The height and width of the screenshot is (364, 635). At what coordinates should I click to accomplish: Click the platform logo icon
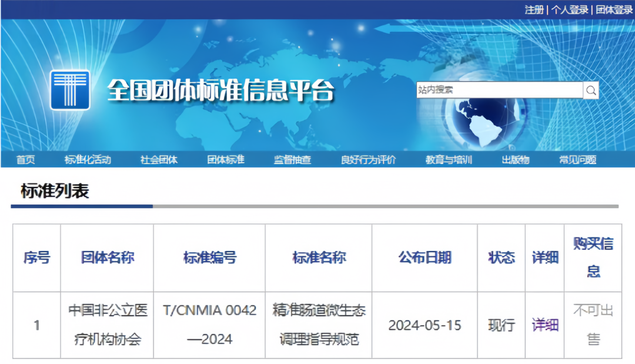(70, 90)
